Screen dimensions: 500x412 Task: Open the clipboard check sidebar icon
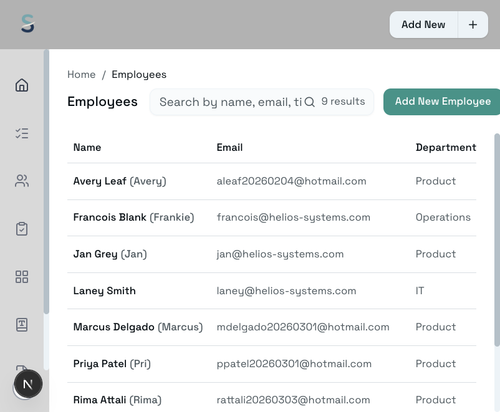click(22, 229)
